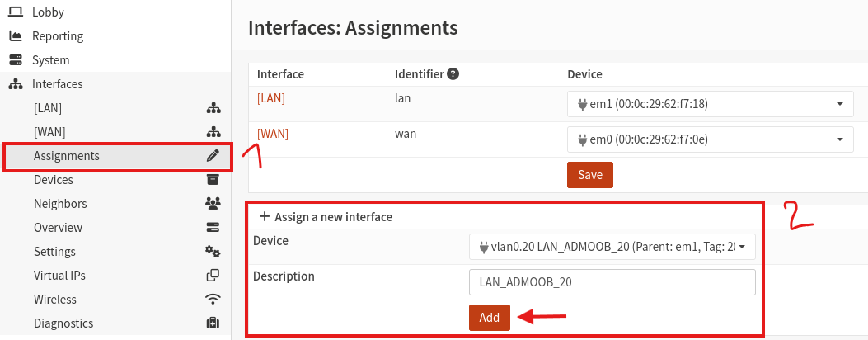This screenshot has width=868, height=340.
Task: Open the [LAN] interface sidebar entry
Action: tap(48, 108)
